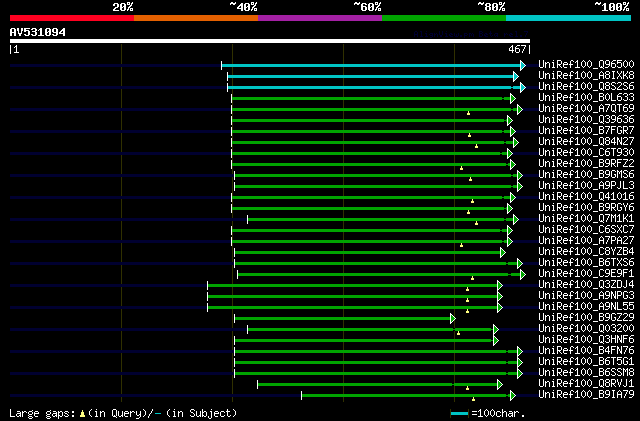Screen dimensions: 640x421
Task: Open the UniRef100_A7QT69 hit label
Action: coord(586,109)
